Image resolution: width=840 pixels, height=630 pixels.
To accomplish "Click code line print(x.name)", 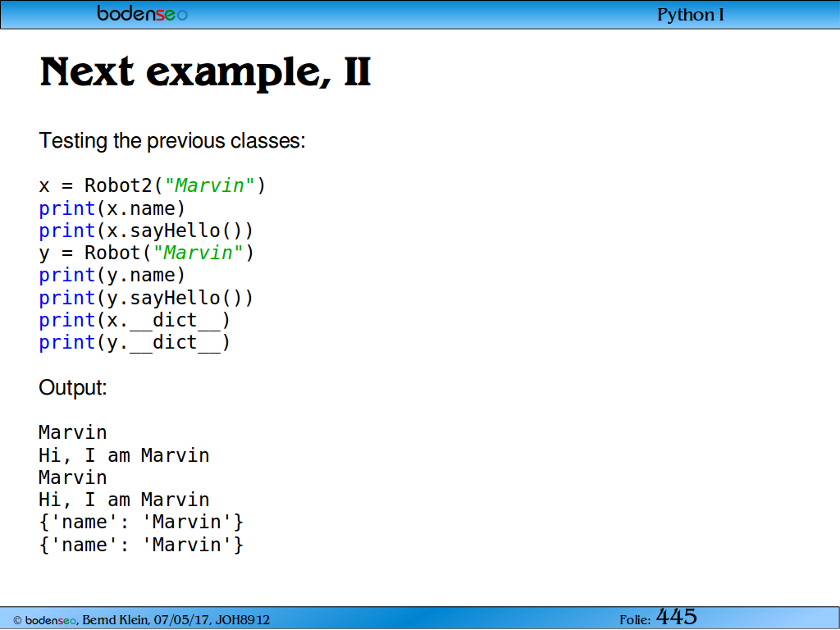I will pos(112,208).
